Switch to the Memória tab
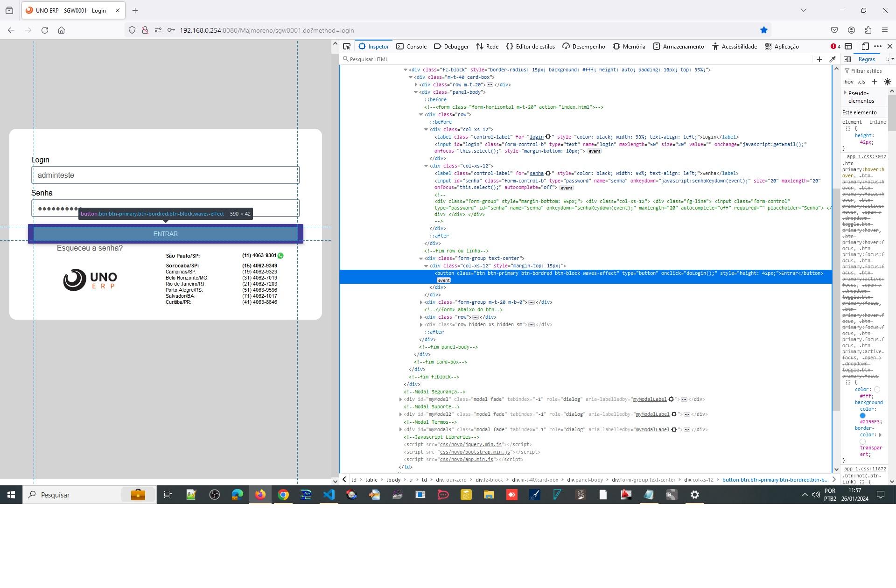 [x=629, y=46]
